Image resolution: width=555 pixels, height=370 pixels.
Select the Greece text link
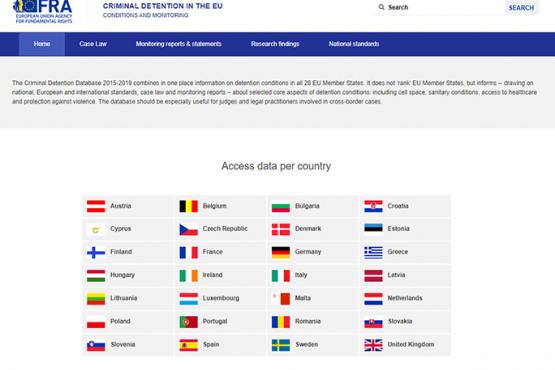(x=398, y=252)
